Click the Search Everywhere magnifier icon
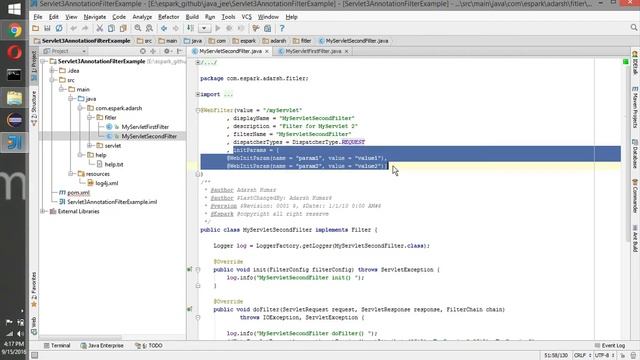Viewport: 640px width, 360px height. click(x=633, y=28)
